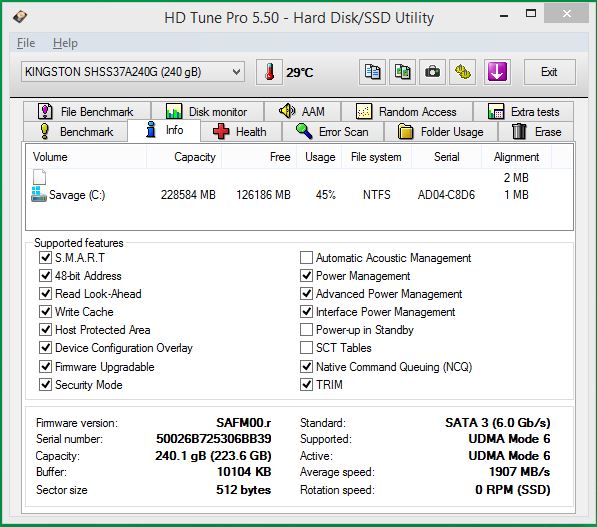597x527 pixels.
Task: Click the 1907 MB/s average speed value
Action: tap(519, 472)
